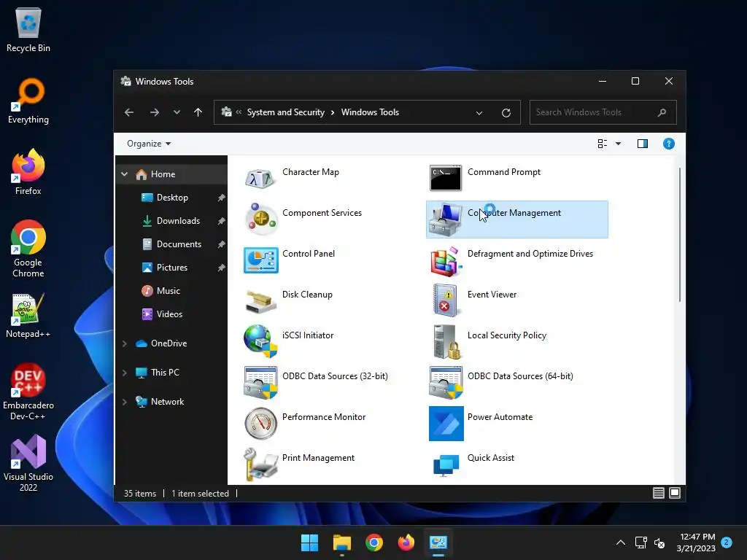Select the Firefox desktop shortcut
This screenshot has height=560, width=747.
[x=28, y=172]
